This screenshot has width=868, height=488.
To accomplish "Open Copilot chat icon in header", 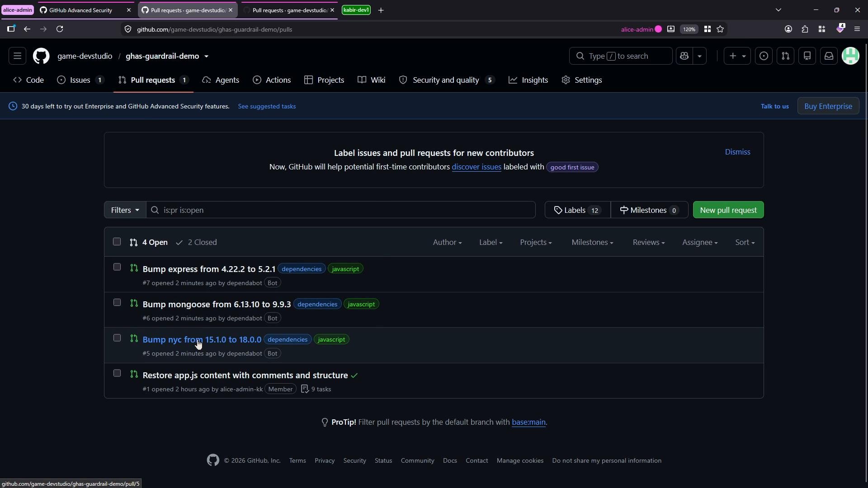I will point(684,56).
